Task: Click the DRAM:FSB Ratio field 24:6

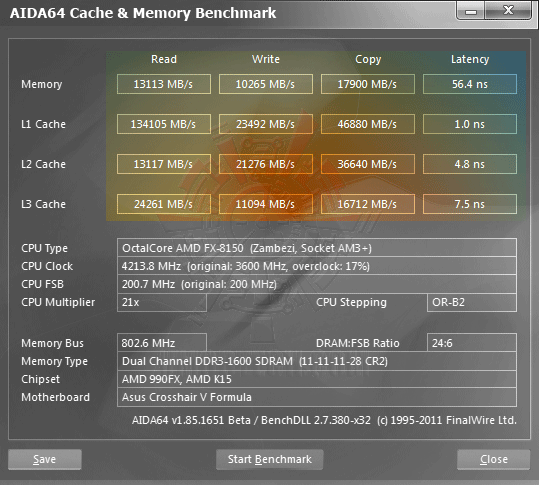Action: (472, 343)
